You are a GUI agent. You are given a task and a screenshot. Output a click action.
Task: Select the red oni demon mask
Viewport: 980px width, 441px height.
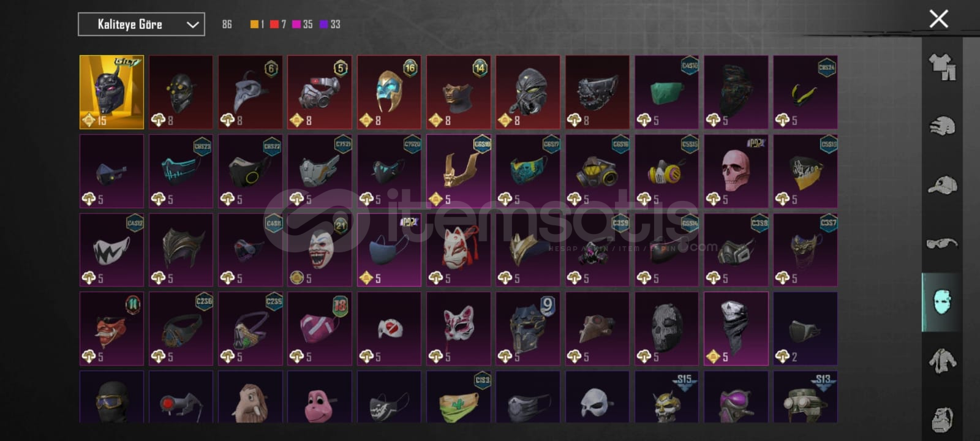click(111, 328)
